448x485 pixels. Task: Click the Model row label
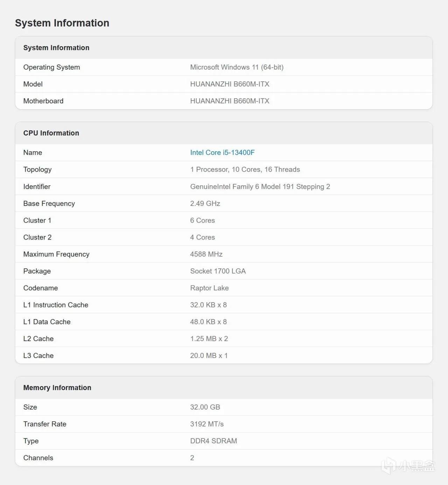pos(33,84)
